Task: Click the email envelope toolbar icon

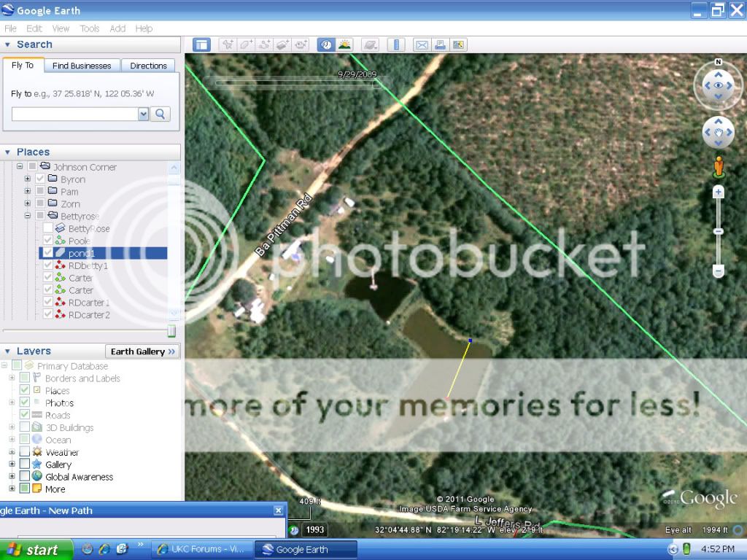Action: point(422,44)
